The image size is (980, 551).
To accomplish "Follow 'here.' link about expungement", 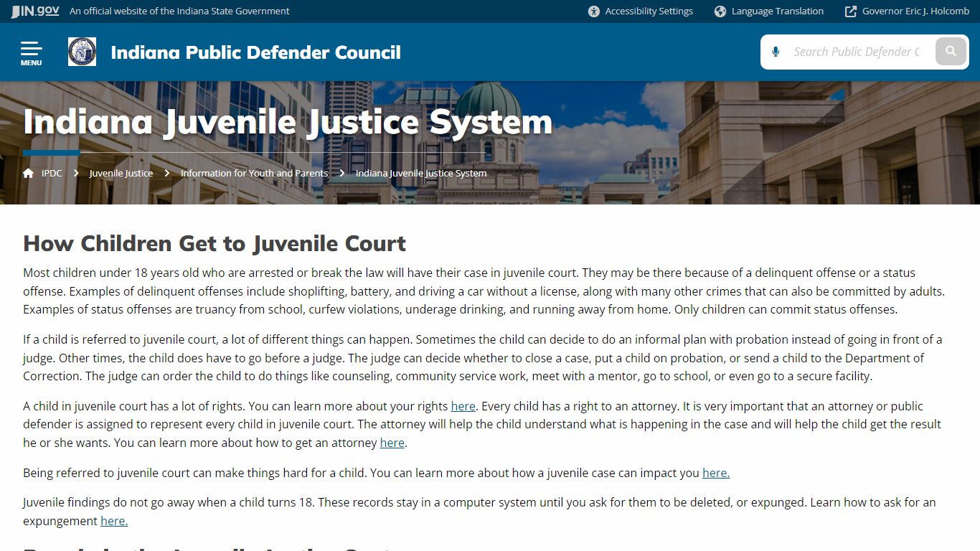I will [x=114, y=521].
